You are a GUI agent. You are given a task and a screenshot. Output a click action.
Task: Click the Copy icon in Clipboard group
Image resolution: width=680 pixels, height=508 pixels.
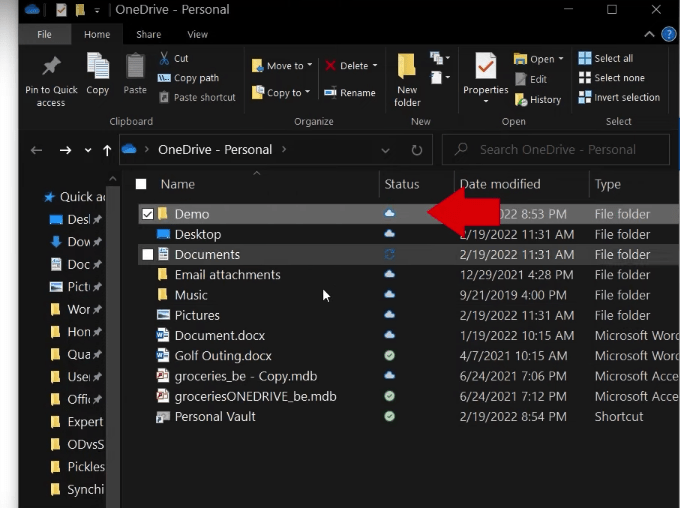[98, 66]
